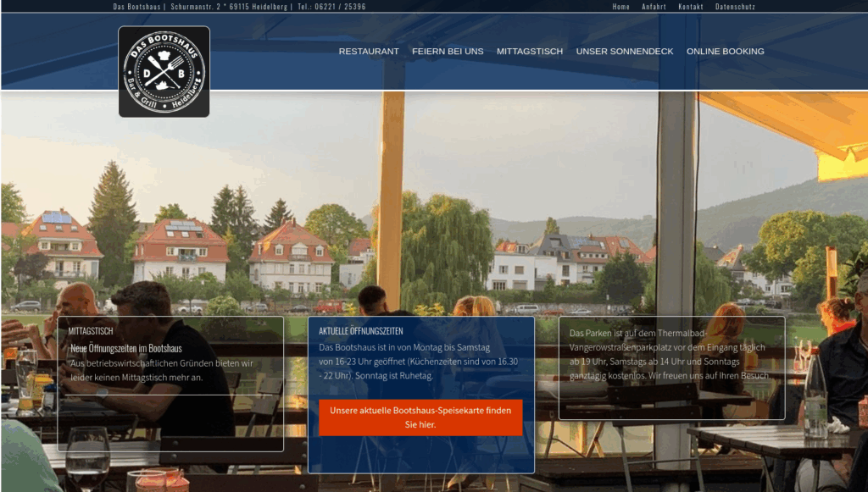Click the no-more-Mittagstisch notice text
This screenshot has height=492, width=868.
point(161,370)
